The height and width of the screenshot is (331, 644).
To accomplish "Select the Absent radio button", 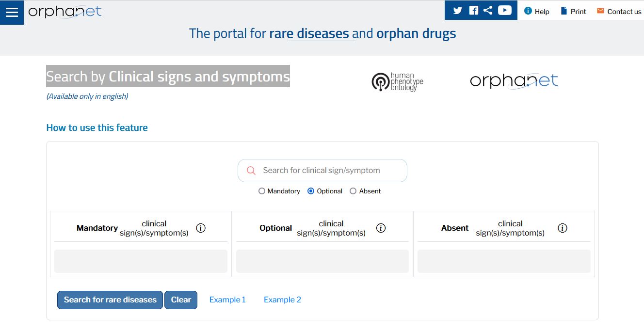I will tap(353, 191).
